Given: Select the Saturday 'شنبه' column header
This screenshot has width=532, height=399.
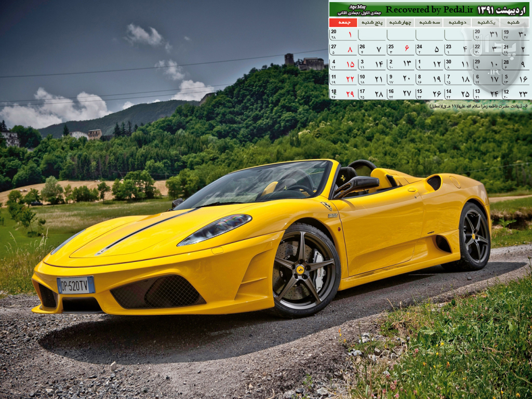Looking at the screenshot, I should [x=515, y=22].
